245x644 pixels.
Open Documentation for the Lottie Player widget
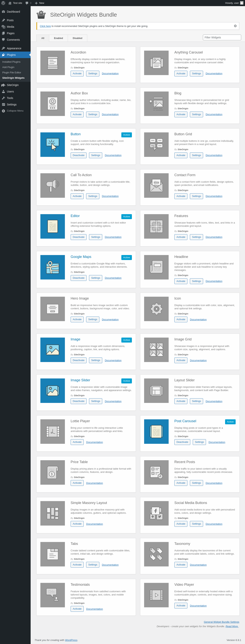point(94,442)
